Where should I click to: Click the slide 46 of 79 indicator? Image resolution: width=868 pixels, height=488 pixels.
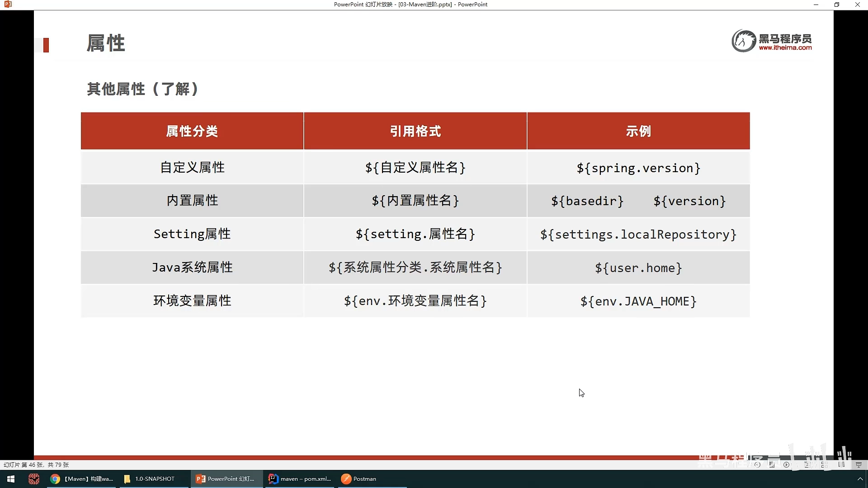(x=36, y=465)
